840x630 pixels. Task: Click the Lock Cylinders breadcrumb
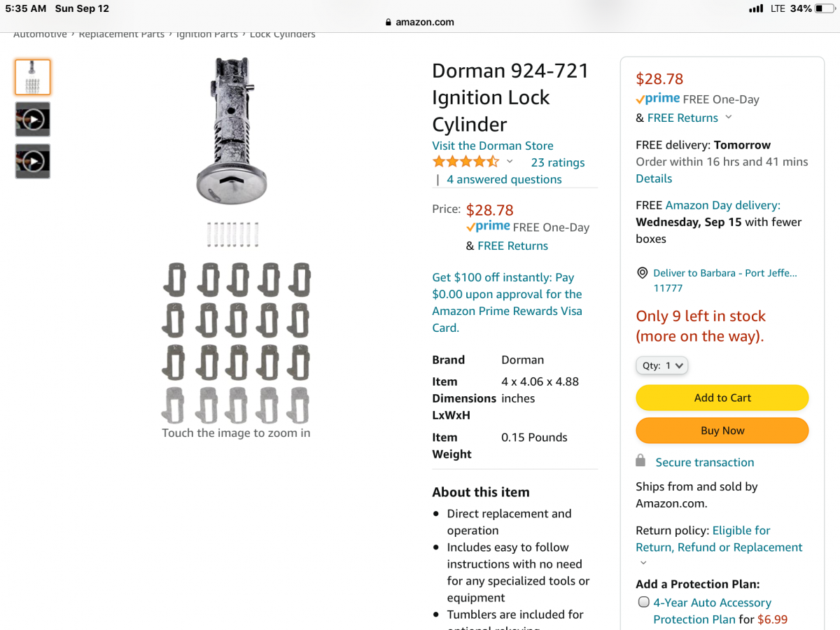click(x=282, y=34)
